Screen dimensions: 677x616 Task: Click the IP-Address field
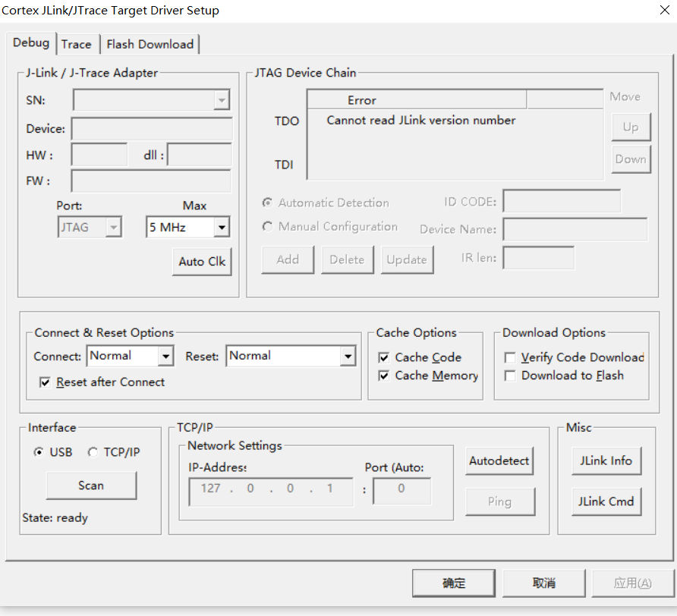pos(271,492)
